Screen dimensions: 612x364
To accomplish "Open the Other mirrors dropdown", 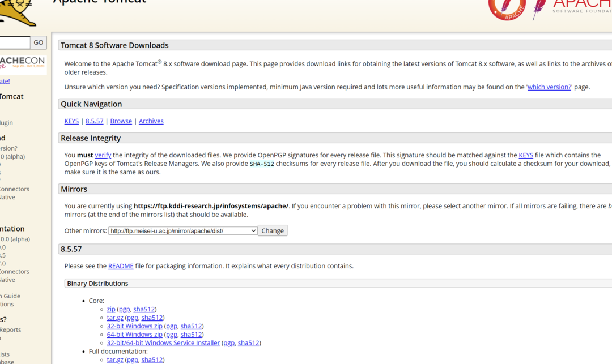I will pos(183,231).
